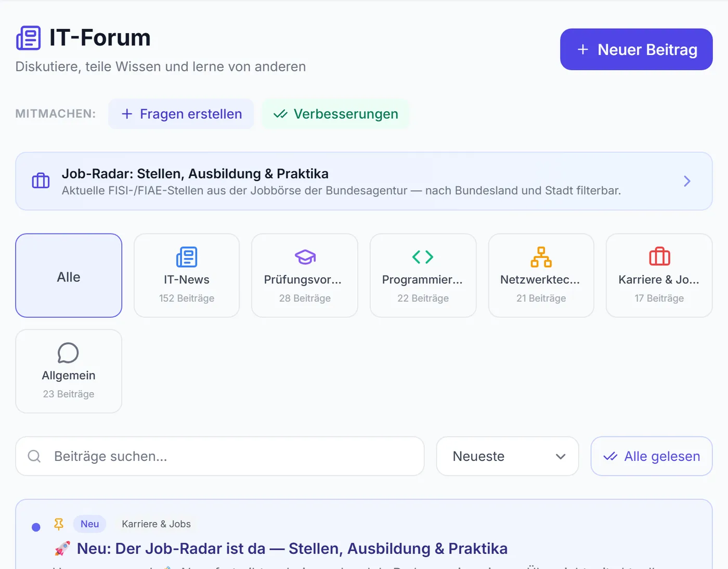The height and width of the screenshot is (569, 728).
Task: Open the Job-Radar: Stellen, Ausbildung & Praktika banner
Action: pos(364,181)
